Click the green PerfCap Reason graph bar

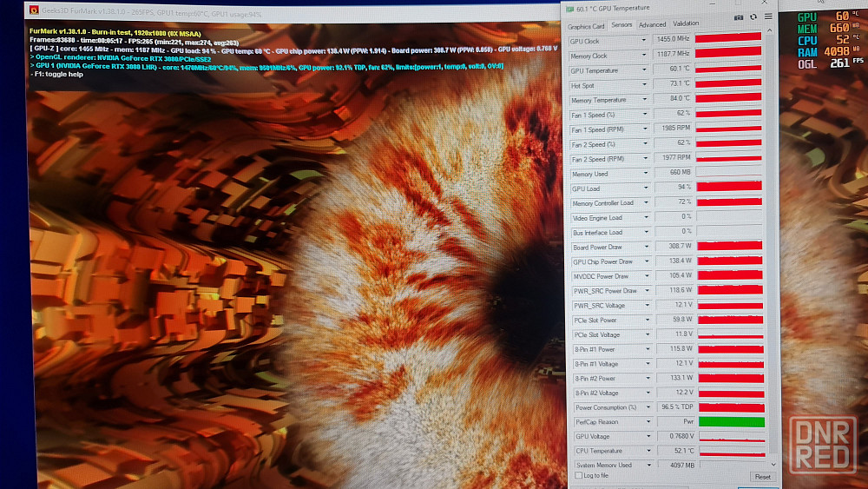(731, 422)
